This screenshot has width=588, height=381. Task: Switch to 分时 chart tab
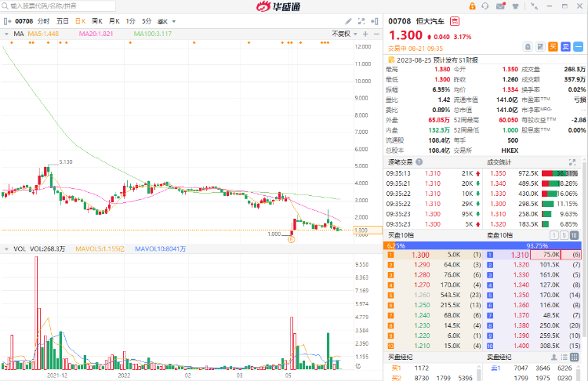(43, 21)
